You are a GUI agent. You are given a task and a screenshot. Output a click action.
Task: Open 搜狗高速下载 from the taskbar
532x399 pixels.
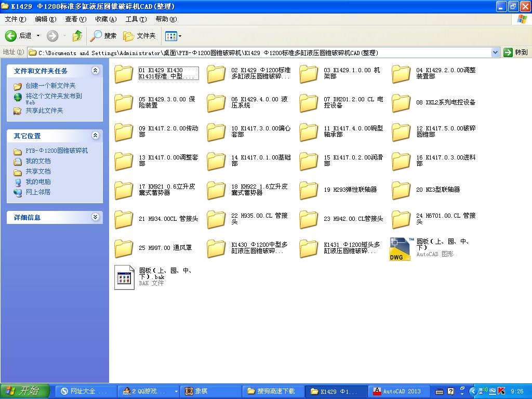[x=272, y=391]
